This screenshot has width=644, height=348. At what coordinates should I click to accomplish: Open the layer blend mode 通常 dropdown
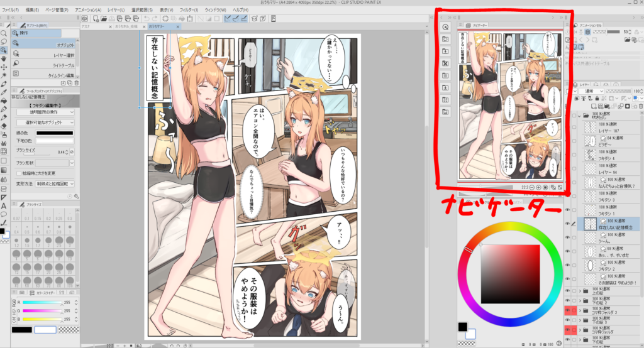(x=591, y=91)
